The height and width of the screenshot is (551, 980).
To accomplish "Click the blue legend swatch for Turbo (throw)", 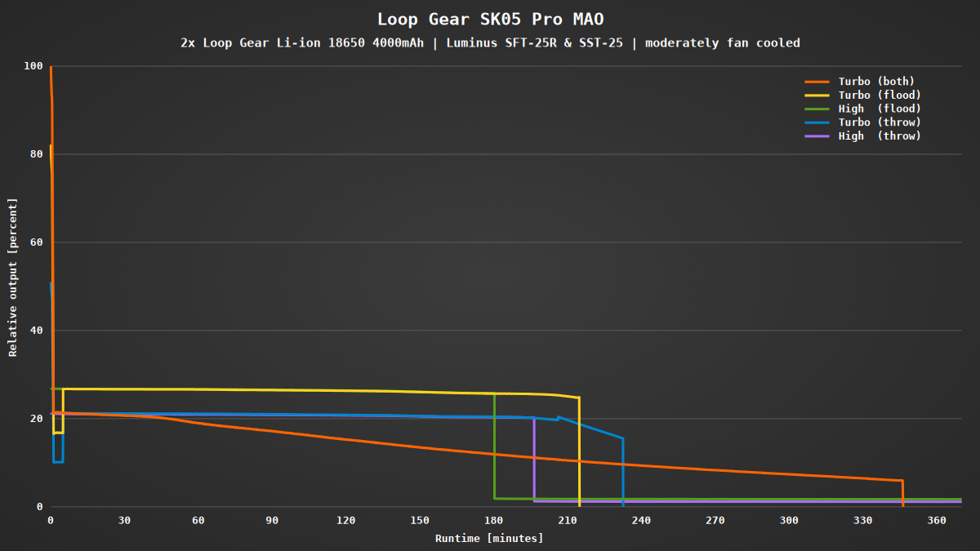I will pyautogui.click(x=817, y=122).
